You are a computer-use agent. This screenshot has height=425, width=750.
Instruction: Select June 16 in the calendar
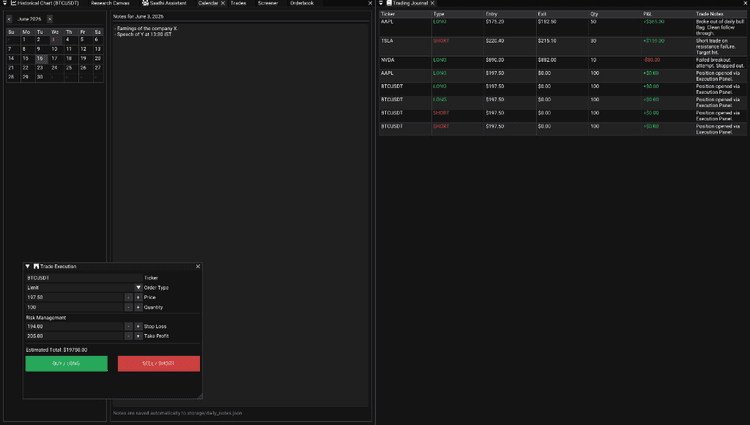pos(40,58)
